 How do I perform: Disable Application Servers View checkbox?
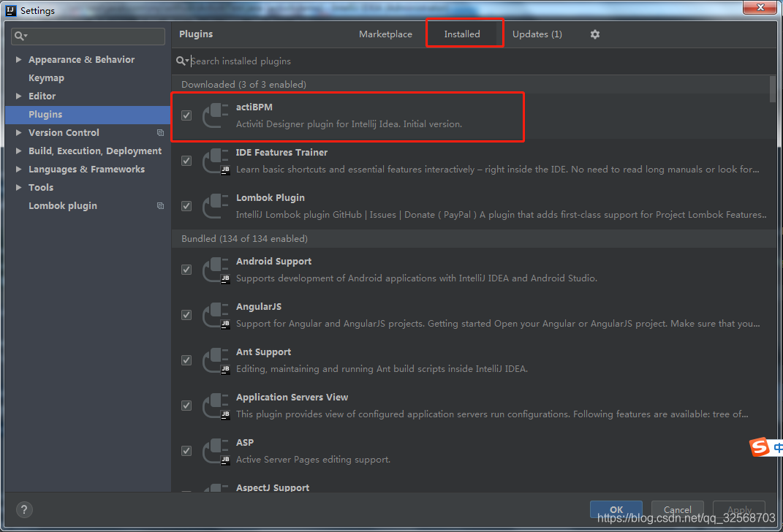pos(186,406)
